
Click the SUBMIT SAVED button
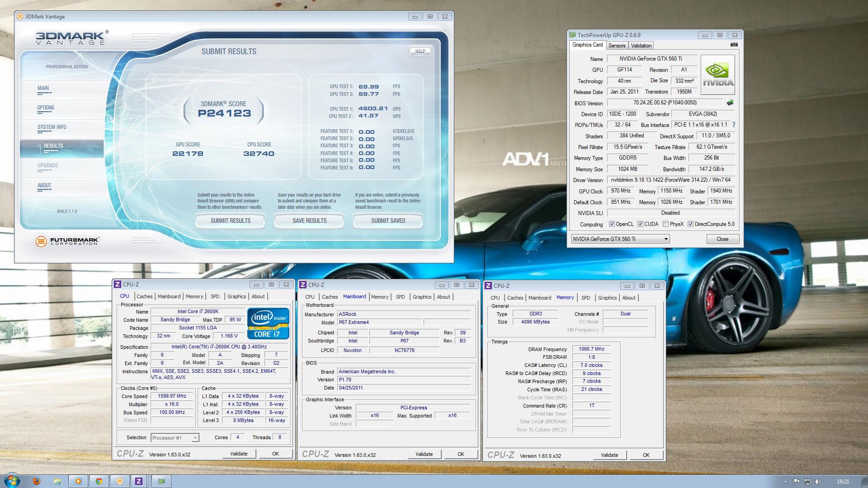pos(388,221)
